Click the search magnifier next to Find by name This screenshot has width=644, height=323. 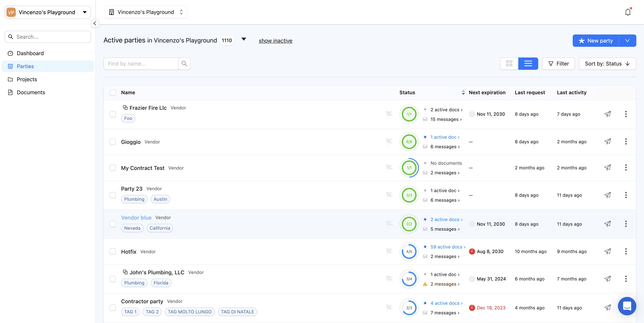point(184,63)
